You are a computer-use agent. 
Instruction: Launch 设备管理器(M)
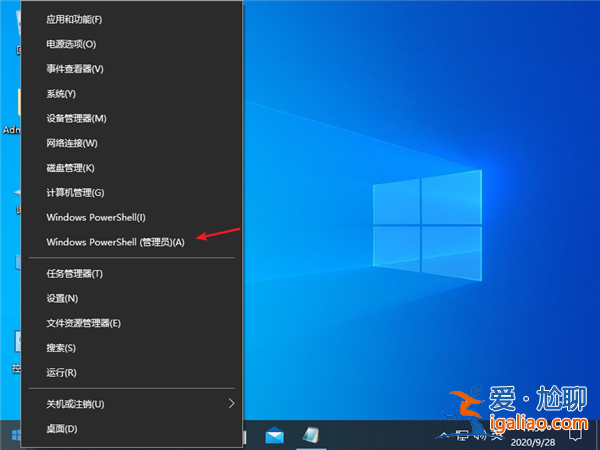point(131,118)
